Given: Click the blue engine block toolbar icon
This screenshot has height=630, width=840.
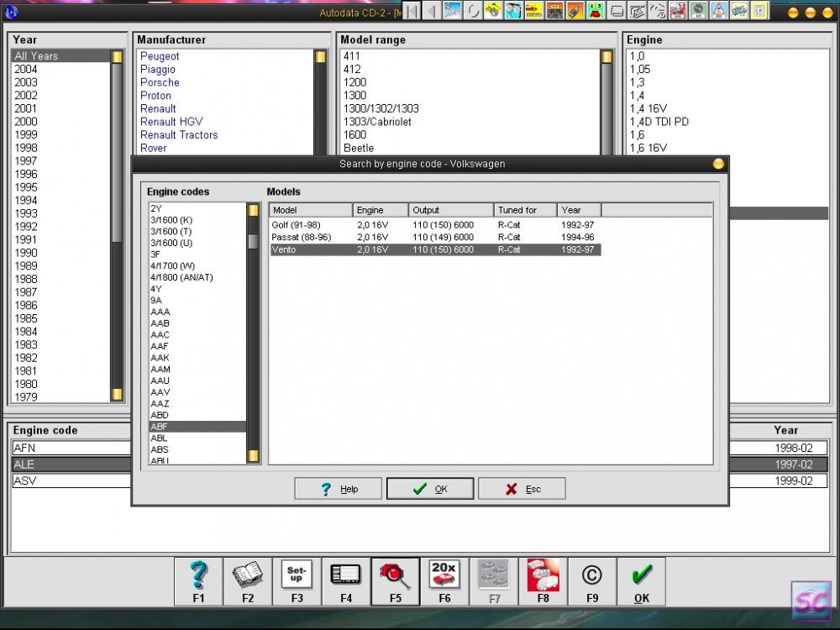Looking at the screenshot, I should (x=738, y=10).
